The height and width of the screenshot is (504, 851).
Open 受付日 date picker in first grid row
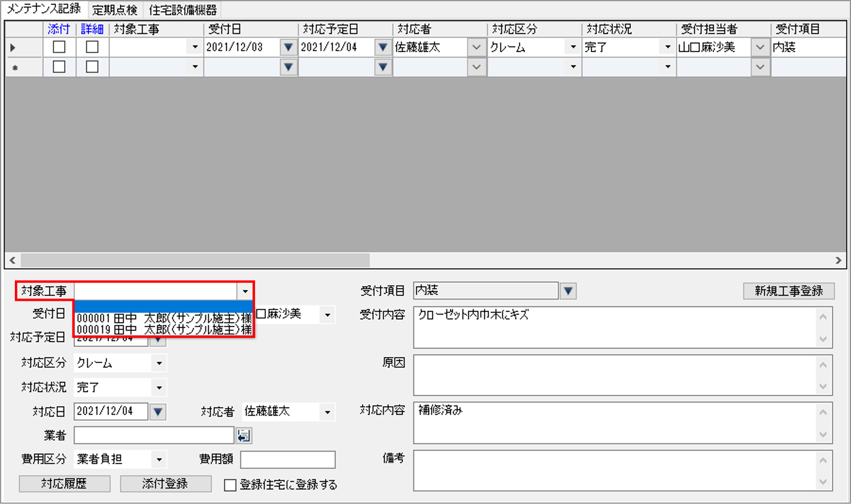[288, 47]
